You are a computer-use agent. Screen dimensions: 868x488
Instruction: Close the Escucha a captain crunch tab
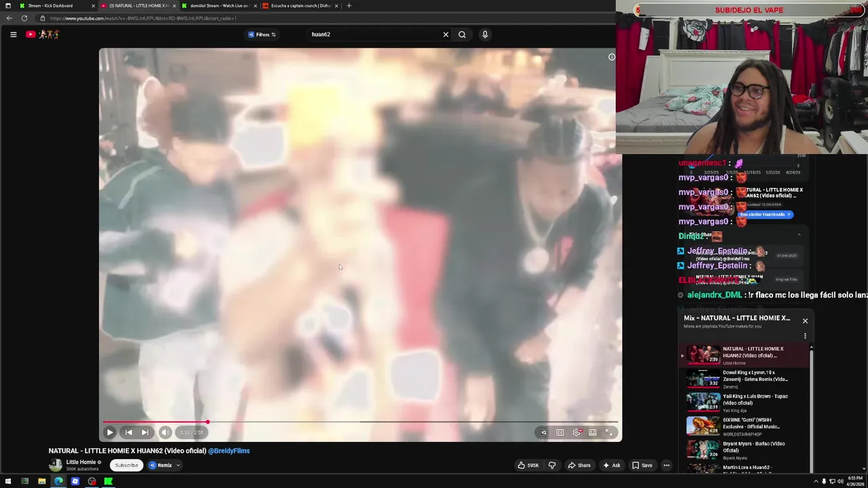(x=336, y=5)
